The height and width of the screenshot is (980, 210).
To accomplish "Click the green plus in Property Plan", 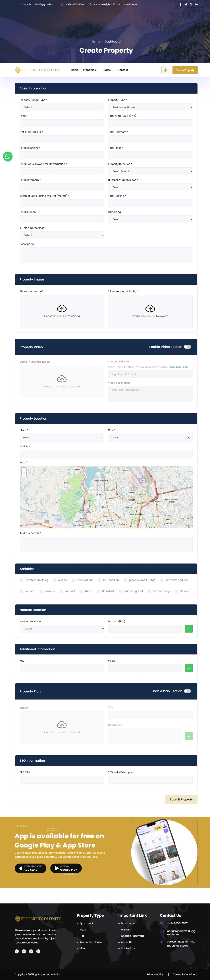I will (x=189, y=736).
